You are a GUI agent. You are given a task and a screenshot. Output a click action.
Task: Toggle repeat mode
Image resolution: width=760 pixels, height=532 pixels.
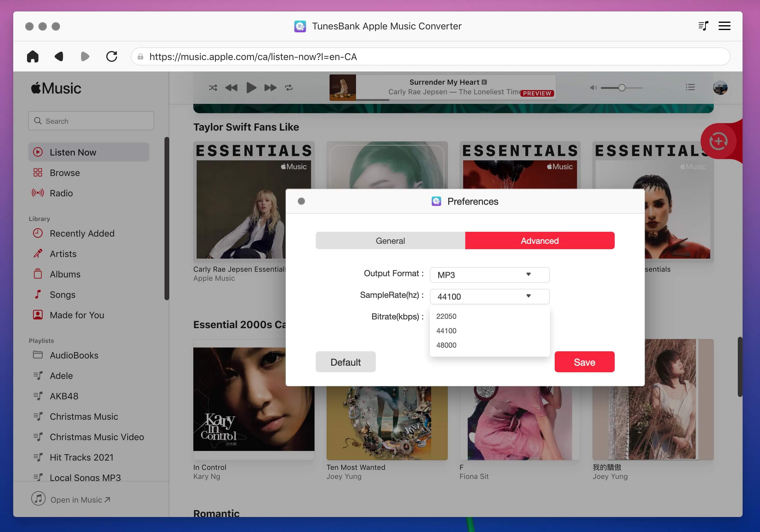coord(289,88)
